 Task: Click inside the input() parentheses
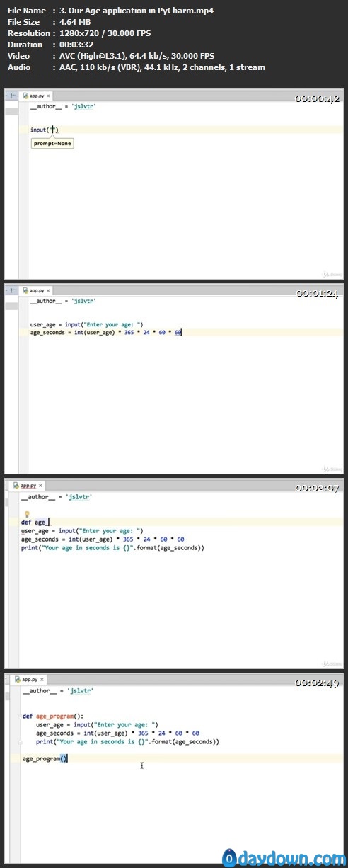pos(52,130)
